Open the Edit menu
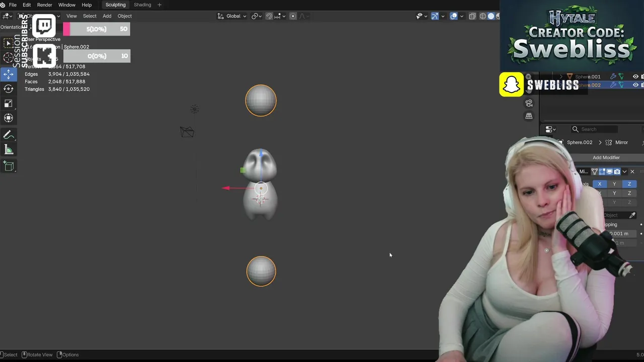The image size is (644, 362). (27, 5)
